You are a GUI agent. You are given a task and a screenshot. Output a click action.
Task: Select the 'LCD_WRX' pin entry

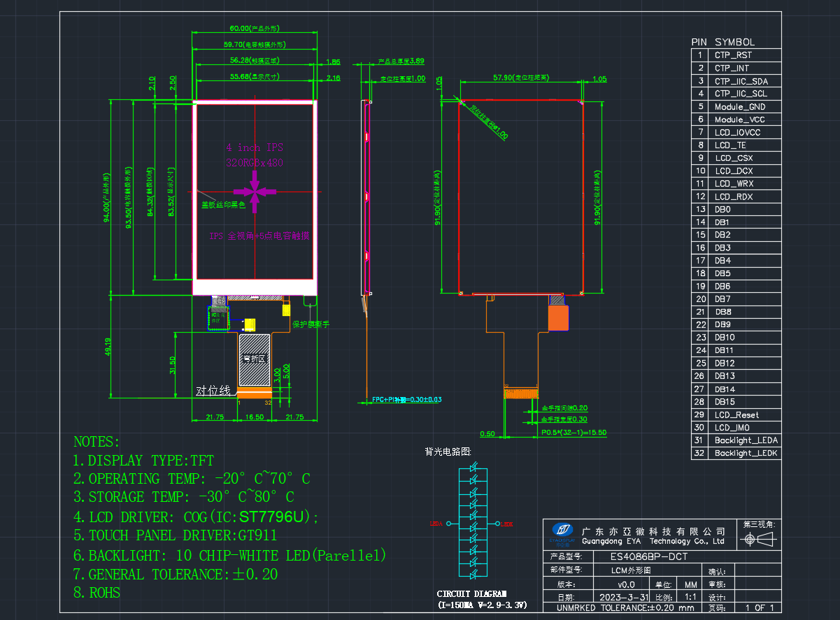(x=734, y=184)
